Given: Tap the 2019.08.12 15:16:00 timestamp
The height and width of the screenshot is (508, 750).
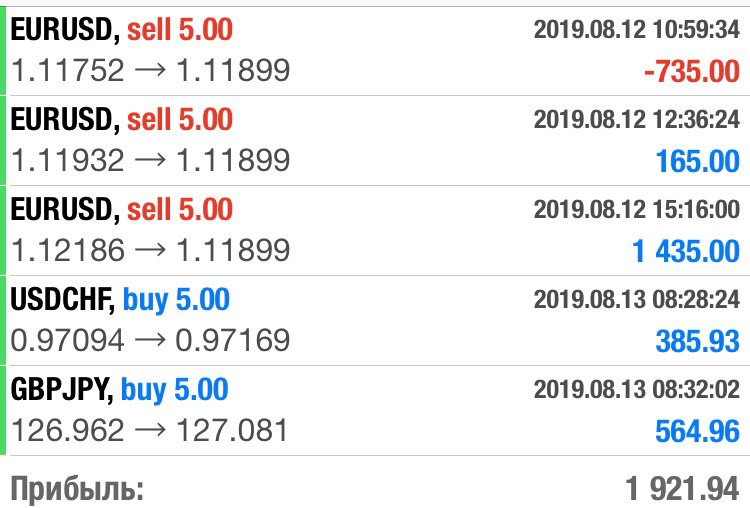Looking at the screenshot, I should pyautogui.click(x=637, y=210).
